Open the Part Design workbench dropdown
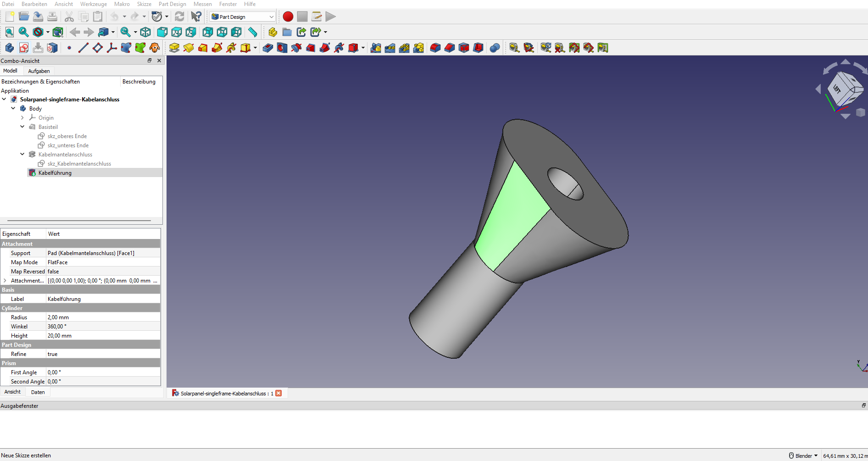 pos(243,17)
